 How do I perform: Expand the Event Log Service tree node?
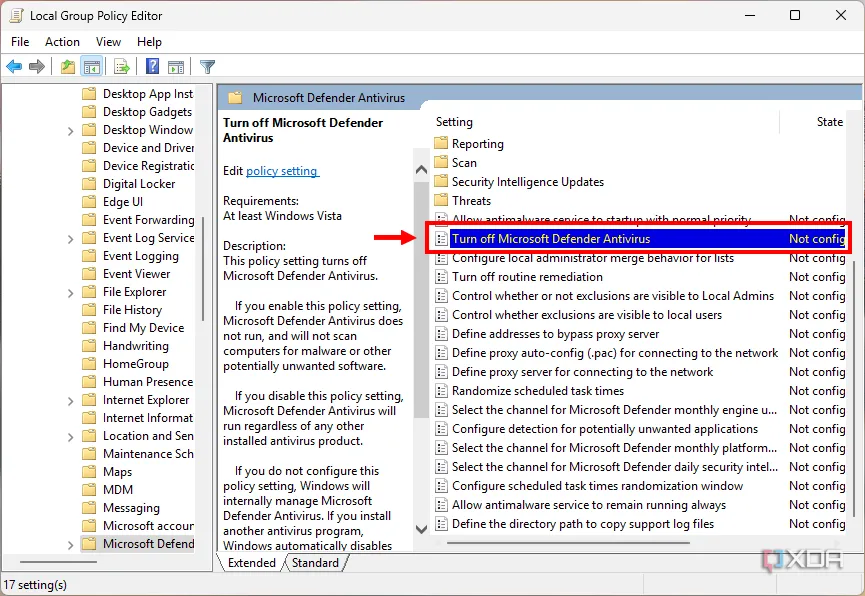point(70,239)
